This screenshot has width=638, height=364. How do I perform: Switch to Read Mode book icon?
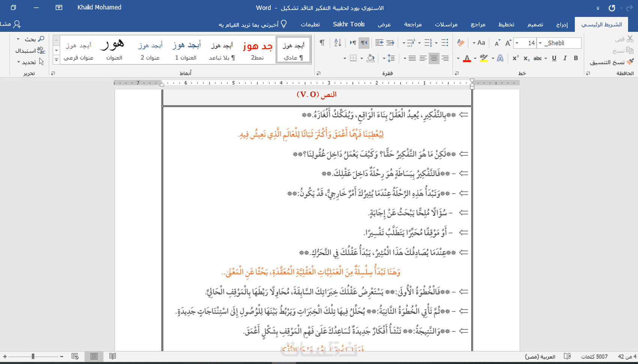point(113,356)
